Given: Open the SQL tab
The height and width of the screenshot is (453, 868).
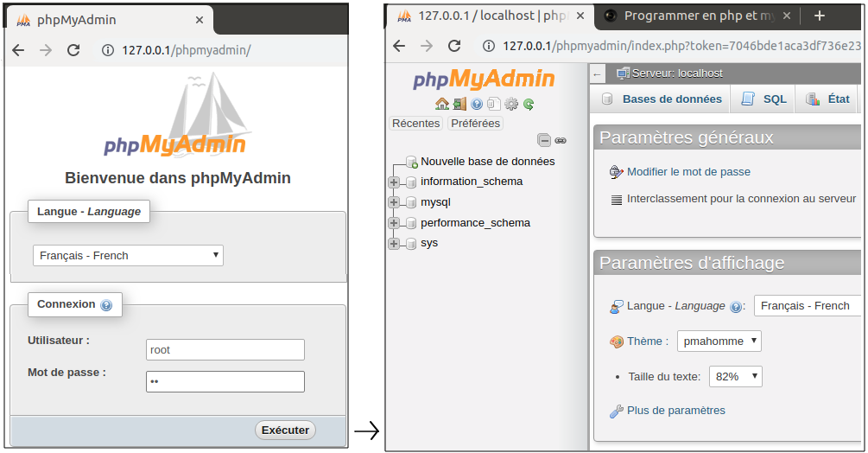Looking at the screenshot, I should pyautogui.click(x=763, y=99).
